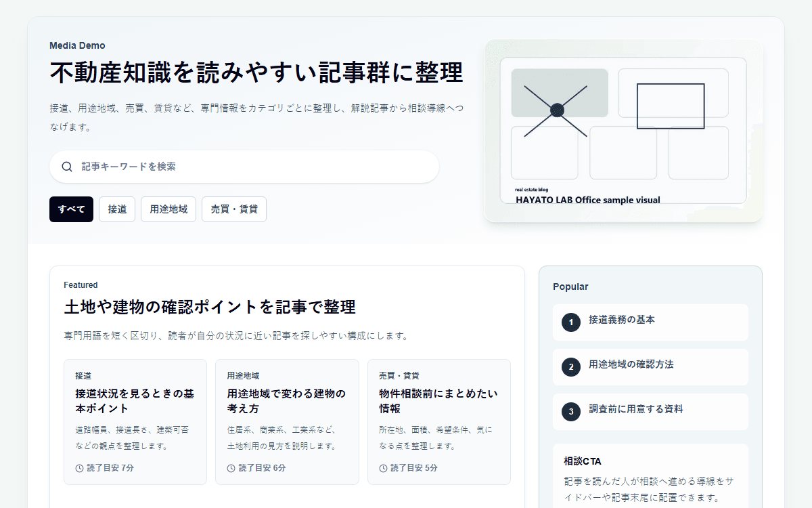Viewport: 812px width, 508px height.
Task: Focus the 記事キーワードを検索 search field
Action: [x=244, y=167]
